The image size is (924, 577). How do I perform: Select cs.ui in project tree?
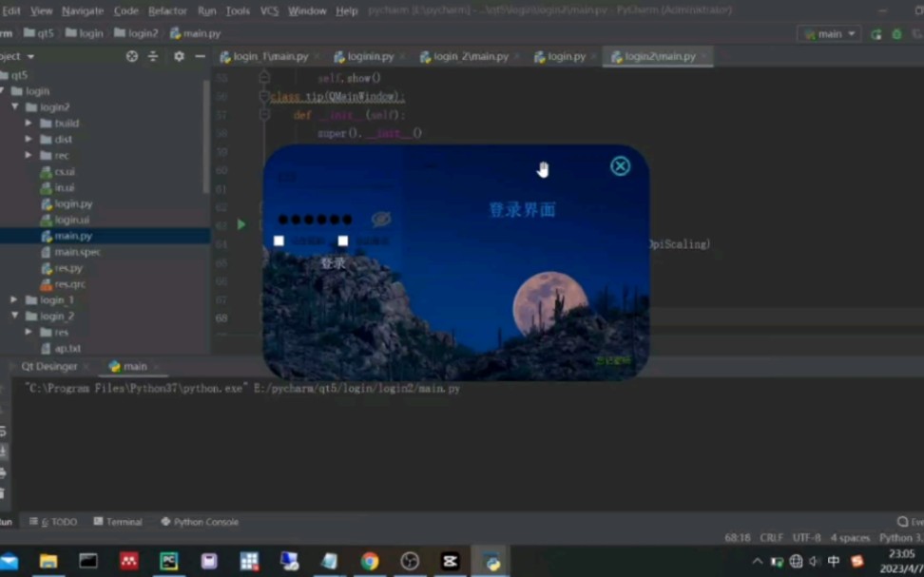[65, 171]
